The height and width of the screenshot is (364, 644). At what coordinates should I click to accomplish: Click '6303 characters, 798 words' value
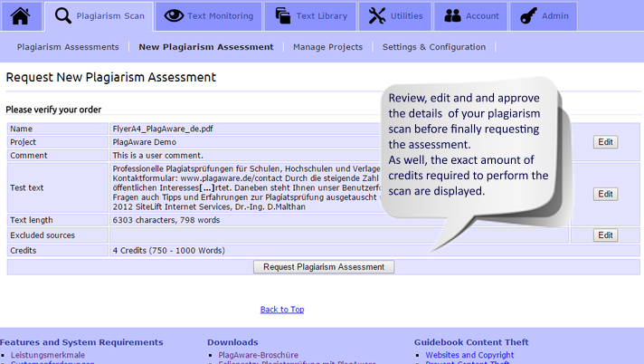[x=166, y=220]
